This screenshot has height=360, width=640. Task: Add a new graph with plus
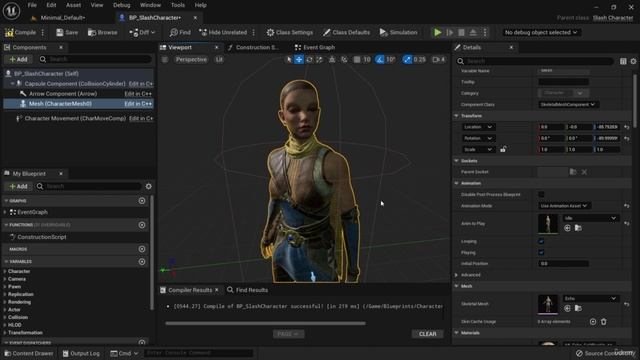142,201
